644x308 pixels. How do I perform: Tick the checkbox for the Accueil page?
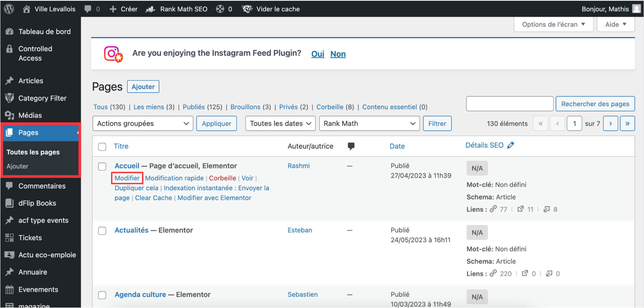pos(102,167)
